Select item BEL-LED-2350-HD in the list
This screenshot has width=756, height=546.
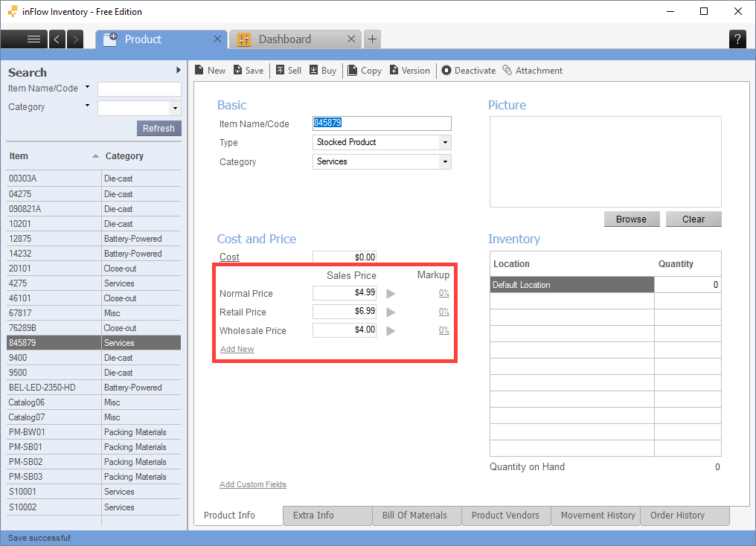pos(94,388)
